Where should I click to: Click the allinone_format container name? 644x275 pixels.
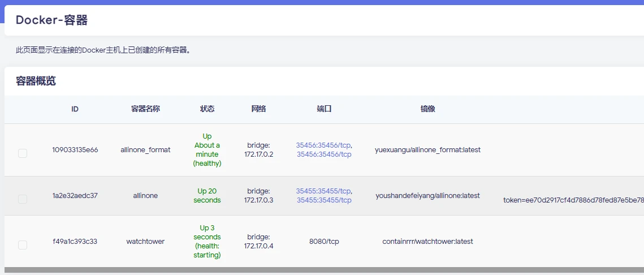coord(145,150)
